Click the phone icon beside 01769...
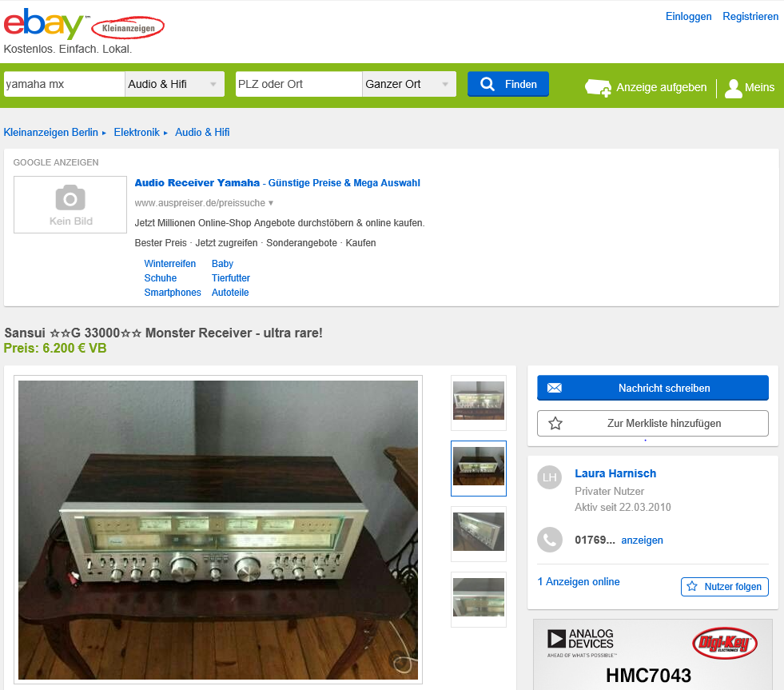The width and height of the screenshot is (784, 690). [550, 540]
